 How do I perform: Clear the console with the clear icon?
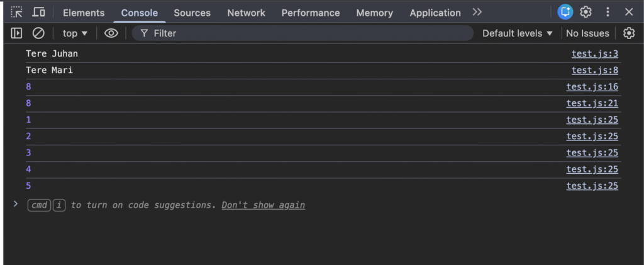click(38, 33)
